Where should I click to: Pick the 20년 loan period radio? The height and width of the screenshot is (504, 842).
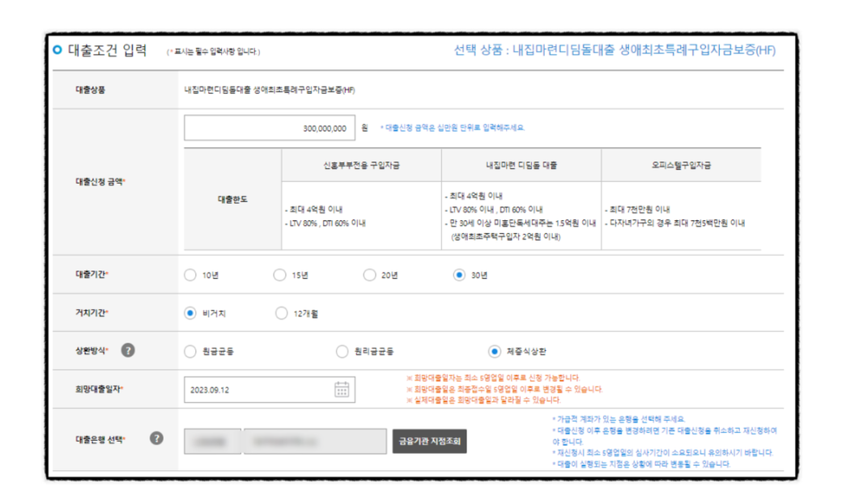pos(369,275)
